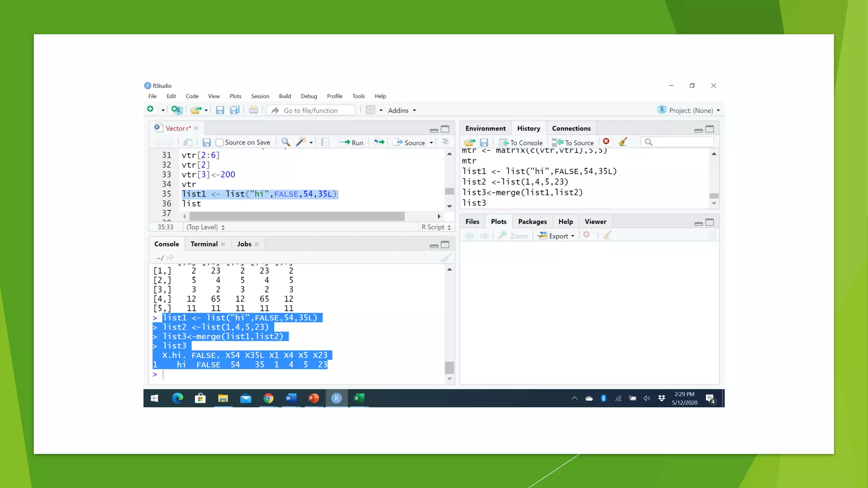Open the Files tab
Viewport: 868px width, 488px height.
472,222
